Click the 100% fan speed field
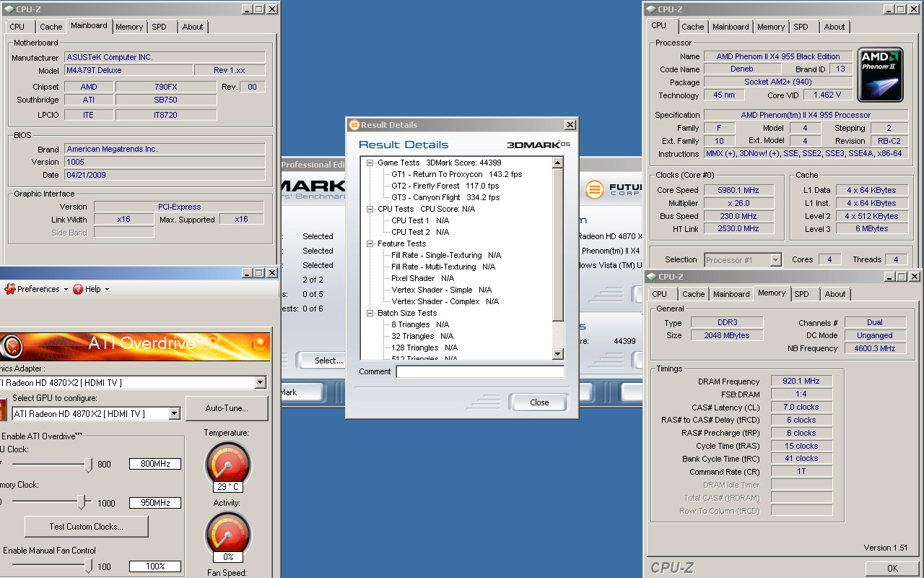This screenshot has width=924, height=578. [155, 566]
